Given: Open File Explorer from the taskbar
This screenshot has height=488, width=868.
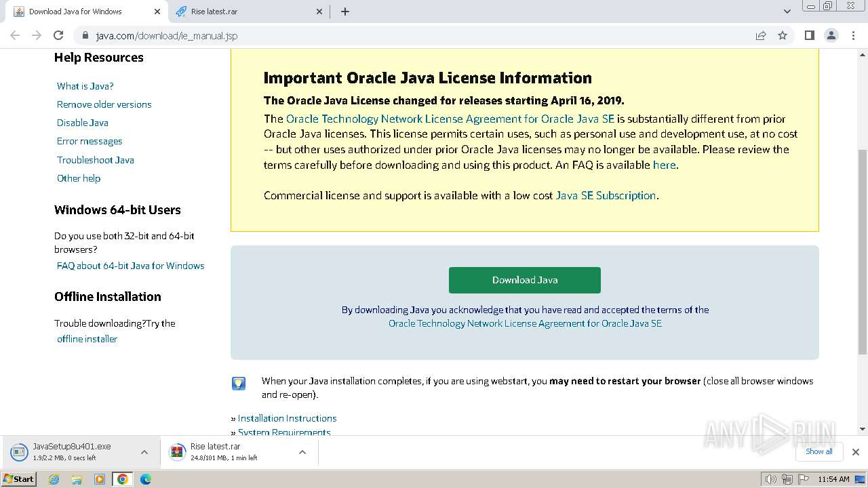Looking at the screenshot, I should pyautogui.click(x=77, y=479).
